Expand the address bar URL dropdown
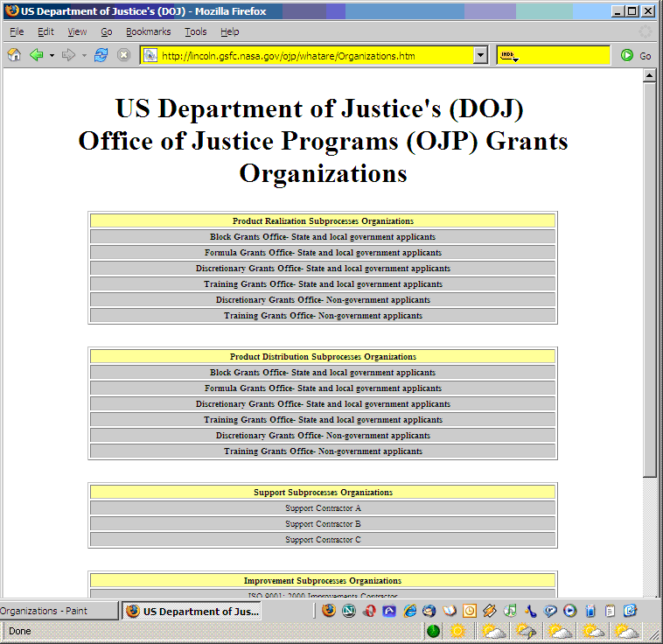Screen dimensions: 663x644 point(480,55)
